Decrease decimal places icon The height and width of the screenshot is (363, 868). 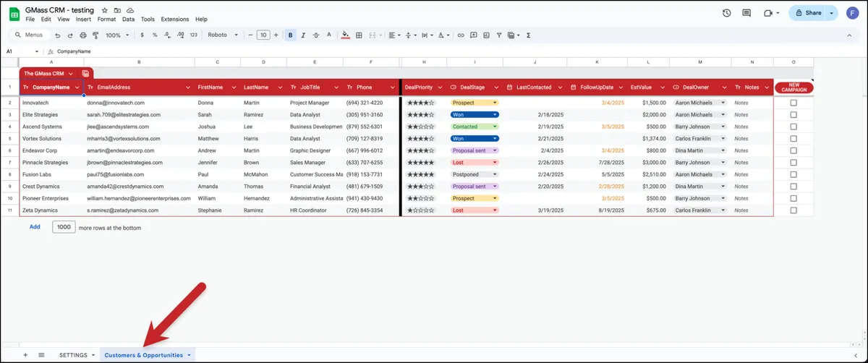click(x=167, y=35)
